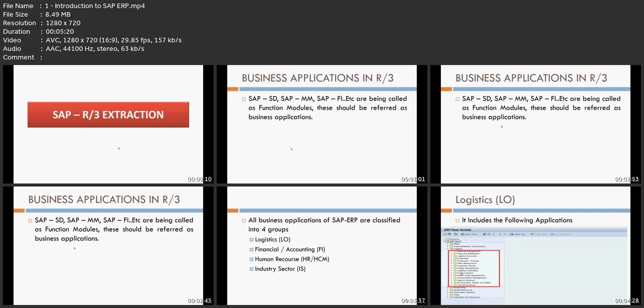Click the 00:01:01 timestamp
This screenshot has width=644, height=308.
[413, 179]
